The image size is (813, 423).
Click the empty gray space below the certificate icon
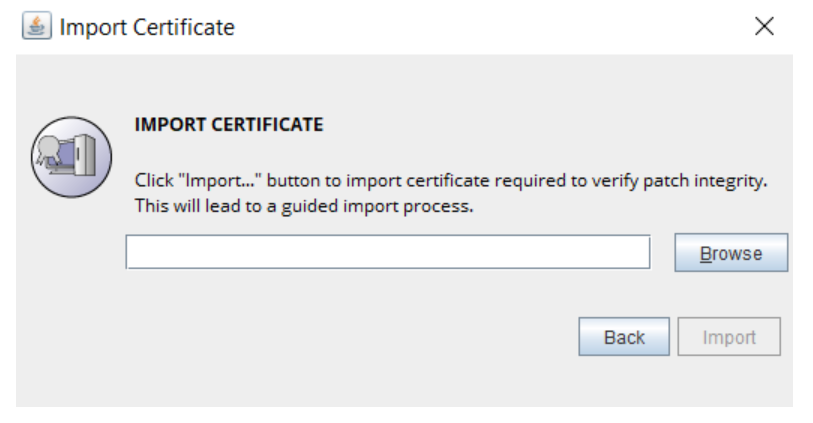pyautogui.click(x=70, y=300)
